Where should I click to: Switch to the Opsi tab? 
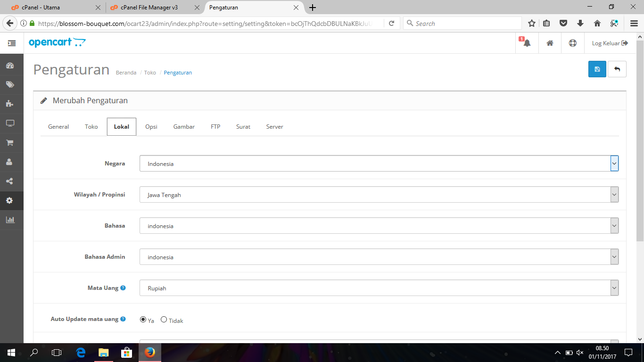click(151, 127)
